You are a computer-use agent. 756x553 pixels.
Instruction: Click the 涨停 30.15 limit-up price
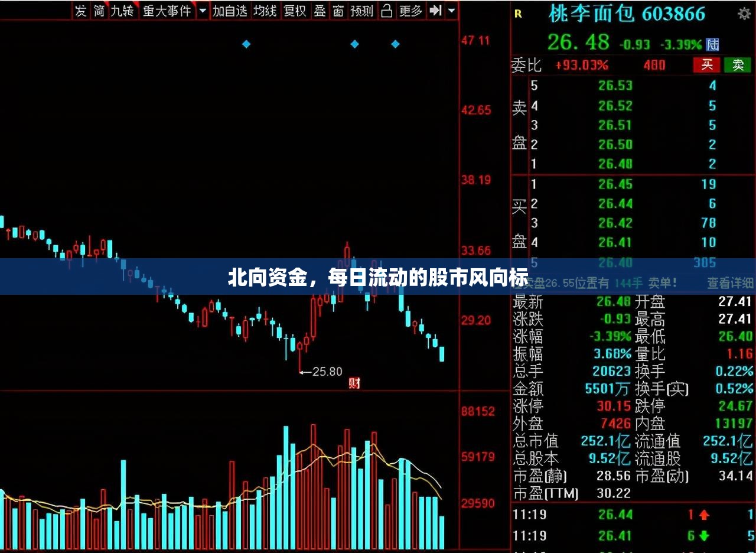coord(614,406)
